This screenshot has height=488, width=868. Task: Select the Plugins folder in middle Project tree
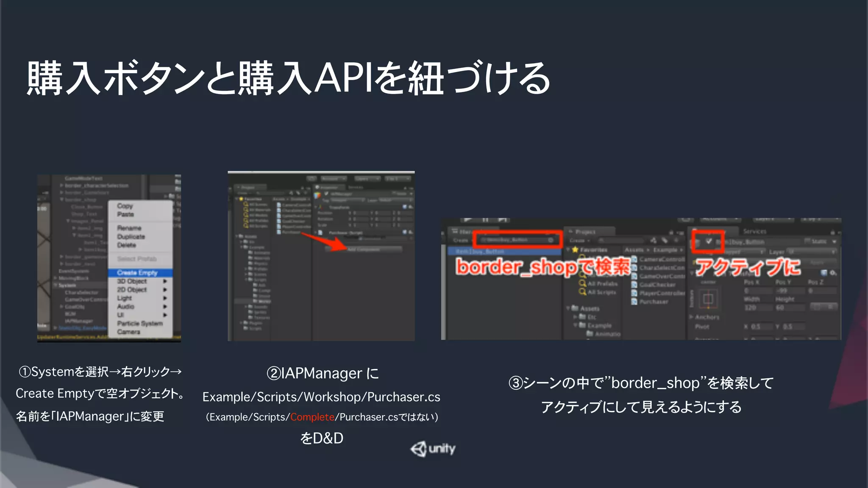click(253, 322)
